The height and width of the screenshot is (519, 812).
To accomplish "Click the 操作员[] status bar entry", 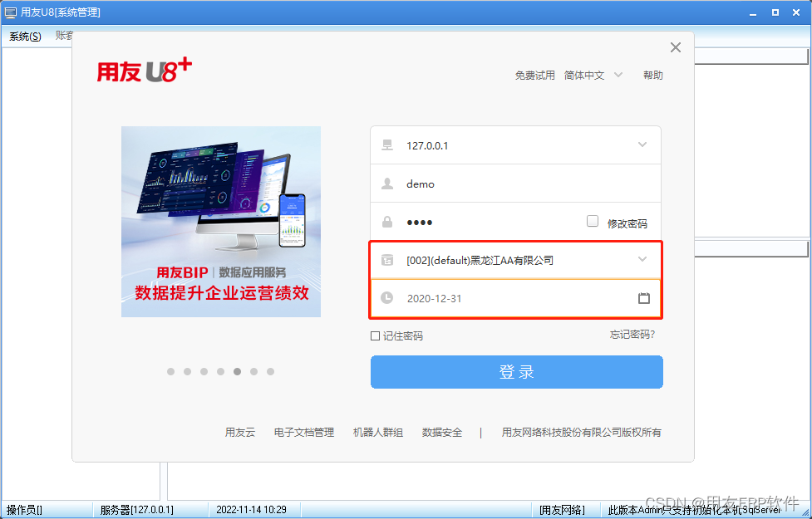I will pyautogui.click(x=24, y=510).
